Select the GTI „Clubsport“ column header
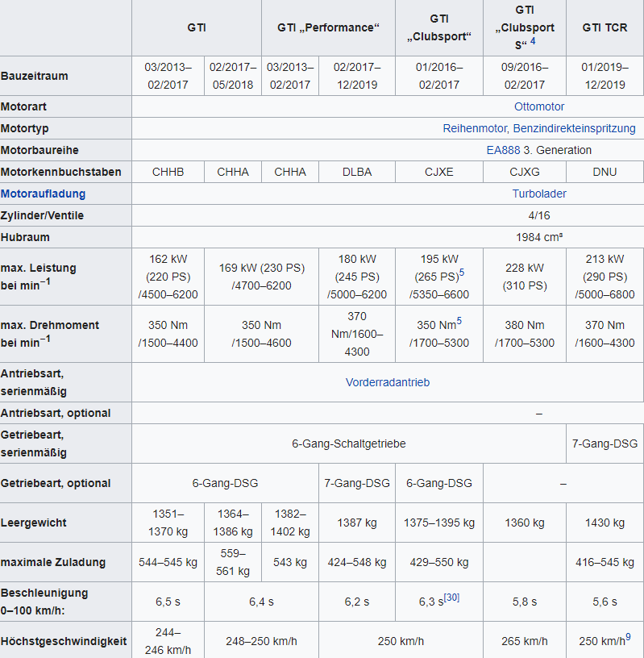The image size is (644, 658). click(x=438, y=27)
